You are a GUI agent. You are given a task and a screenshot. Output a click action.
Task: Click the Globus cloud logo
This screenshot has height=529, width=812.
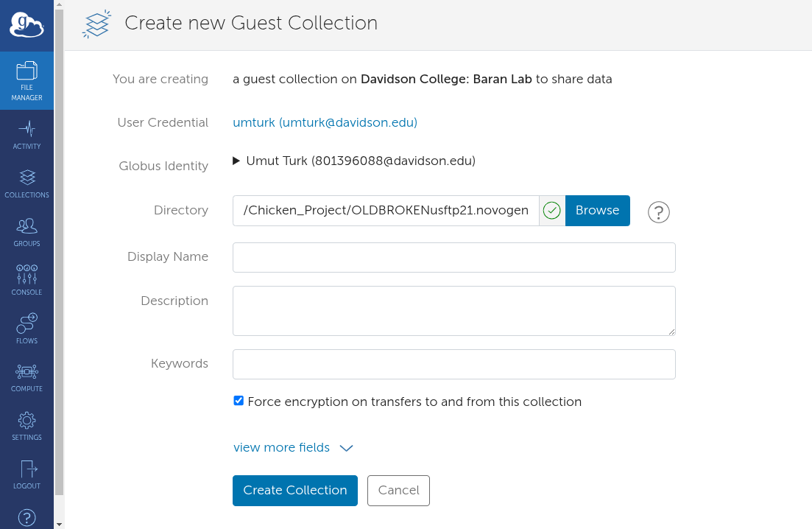(x=27, y=25)
